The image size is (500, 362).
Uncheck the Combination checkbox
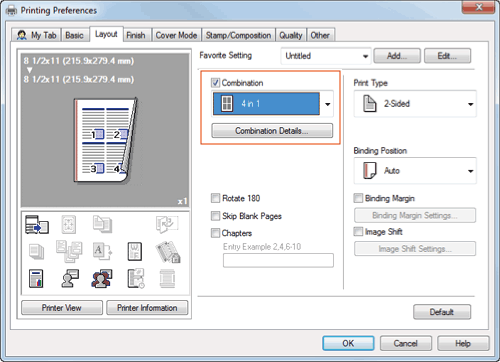coord(215,83)
